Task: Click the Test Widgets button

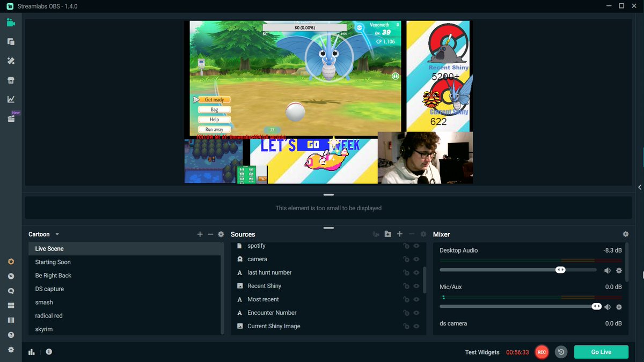Action: [x=481, y=352]
